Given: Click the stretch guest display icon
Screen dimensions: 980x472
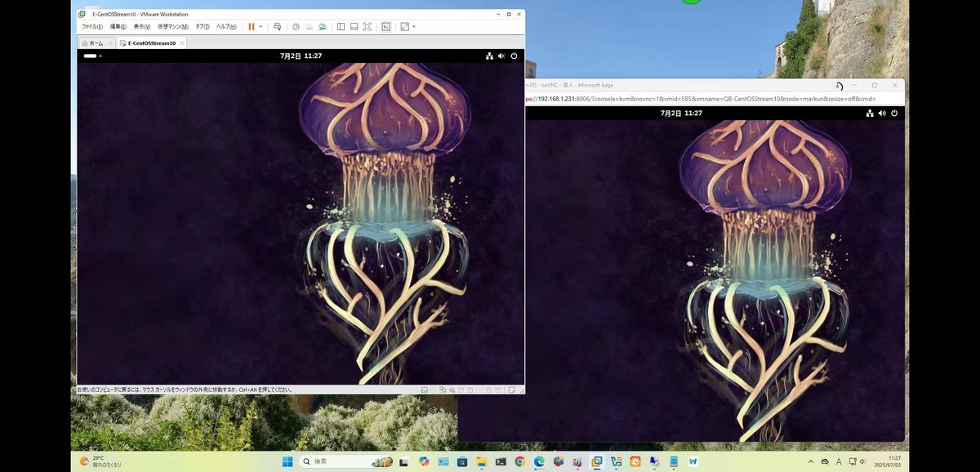Looking at the screenshot, I should click(404, 26).
